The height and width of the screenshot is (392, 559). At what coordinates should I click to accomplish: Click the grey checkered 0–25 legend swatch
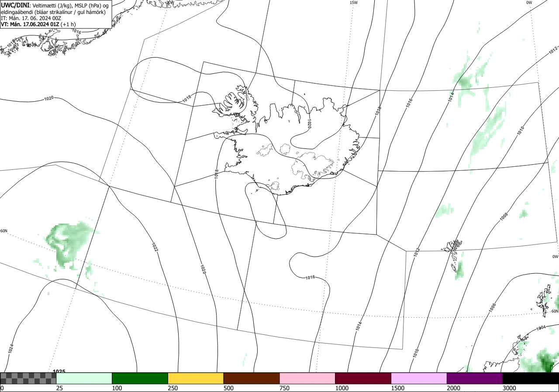(x=28, y=378)
